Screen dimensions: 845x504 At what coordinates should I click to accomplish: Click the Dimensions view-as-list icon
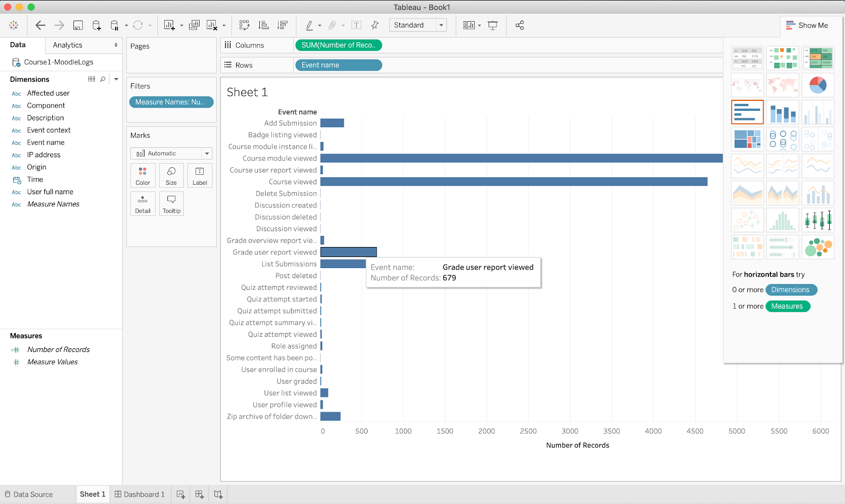pos(91,79)
